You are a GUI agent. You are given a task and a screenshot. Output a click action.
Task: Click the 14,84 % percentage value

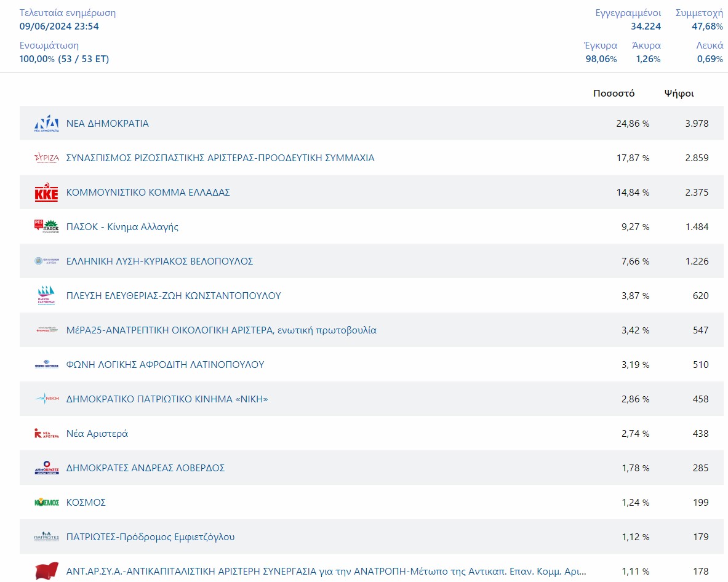(633, 192)
